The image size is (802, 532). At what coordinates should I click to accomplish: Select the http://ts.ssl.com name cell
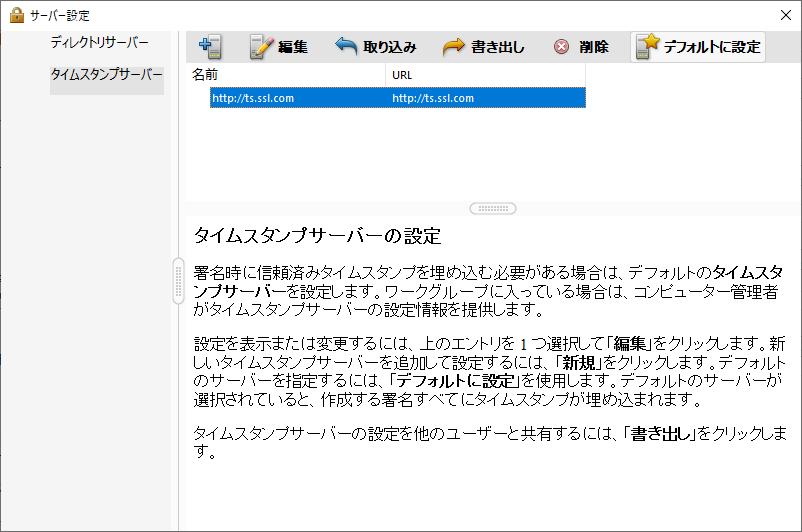[x=298, y=98]
